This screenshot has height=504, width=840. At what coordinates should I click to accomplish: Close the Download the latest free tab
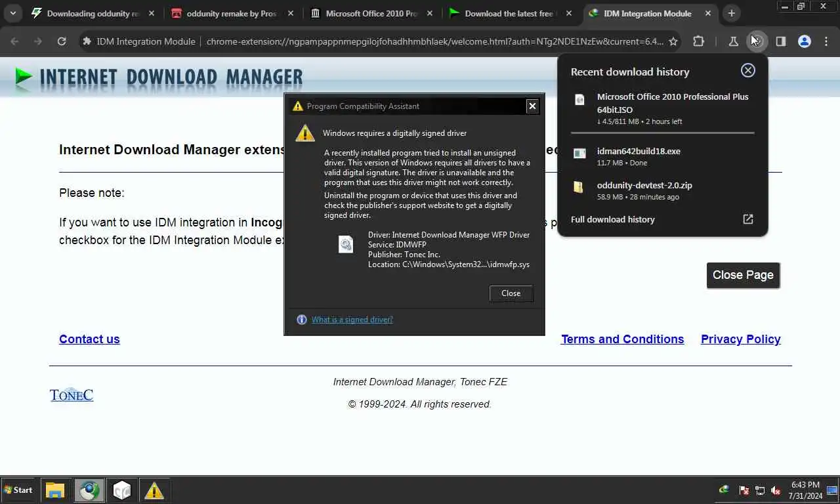pos(569,13)
